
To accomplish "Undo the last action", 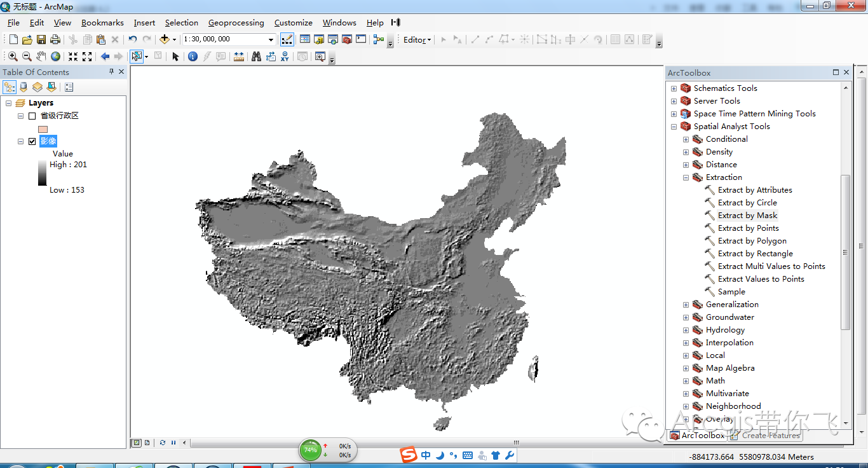I will click(133, 39).
